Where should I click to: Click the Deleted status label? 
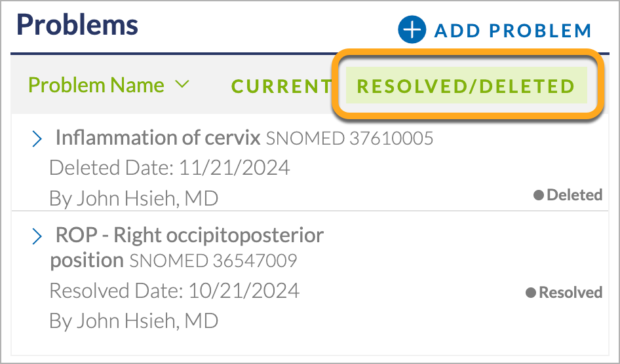tap(575, 195)
